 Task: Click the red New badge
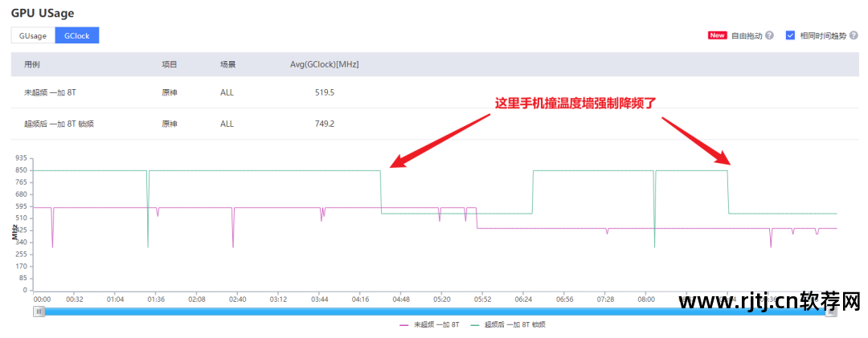(x=717, y=35)
